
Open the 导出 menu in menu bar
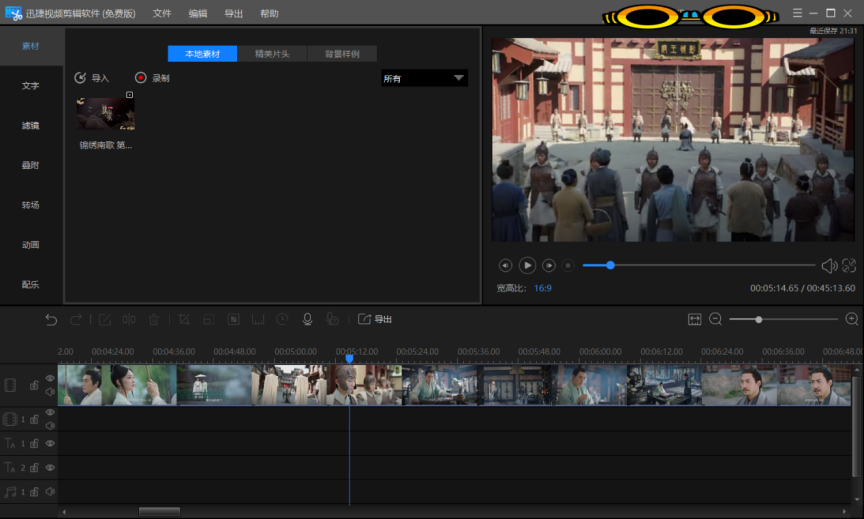tap(234, 13)
